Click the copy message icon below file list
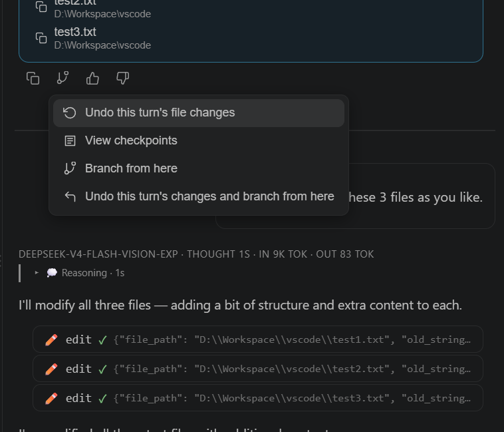This screenshot has width=504, height=432. tap(33, 78)
